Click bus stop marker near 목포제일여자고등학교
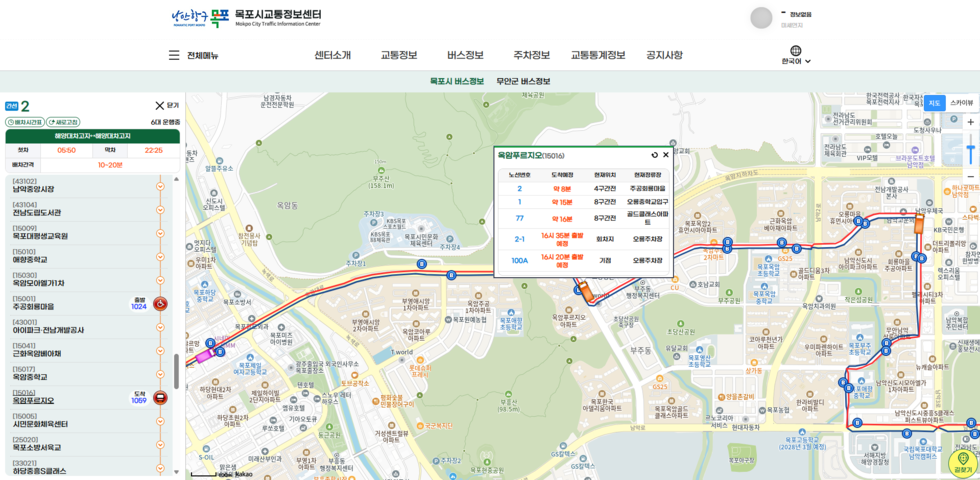Screen dimensions: 980x480 pos(220,352)
